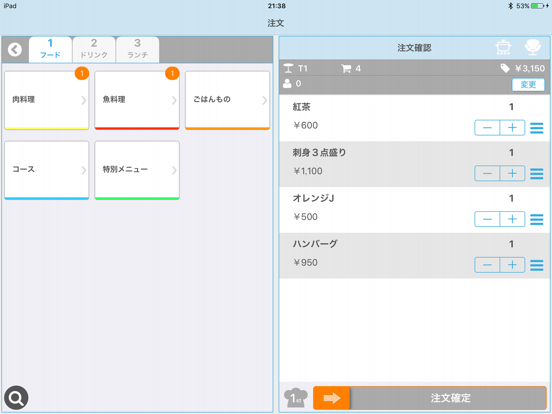Viewport: 552px width, 414px height.
Task: Decrease quantity of 刺身３点盛り
Action: coord(487,174)
